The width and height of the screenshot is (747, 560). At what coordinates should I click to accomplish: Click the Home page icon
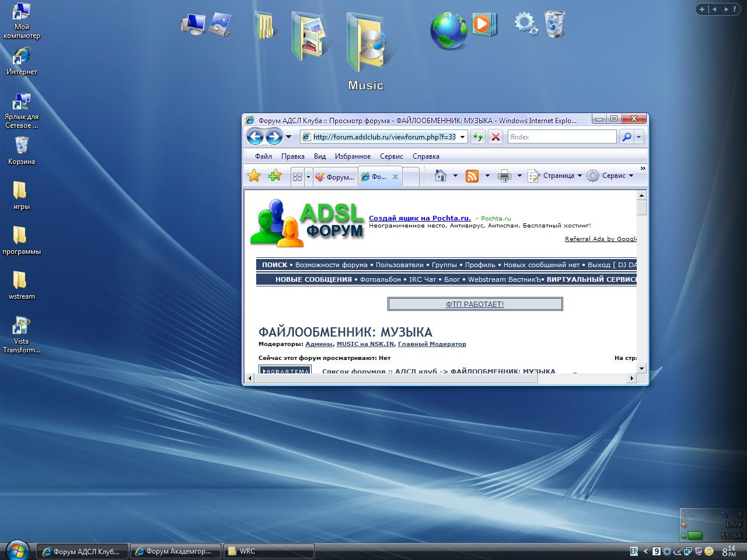pyautogui.click(x=441, y=176)
